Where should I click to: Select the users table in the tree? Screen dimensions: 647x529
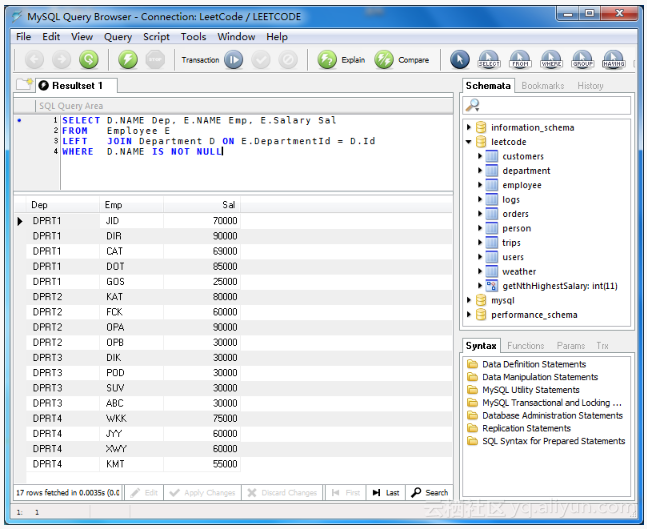point(513,257)
